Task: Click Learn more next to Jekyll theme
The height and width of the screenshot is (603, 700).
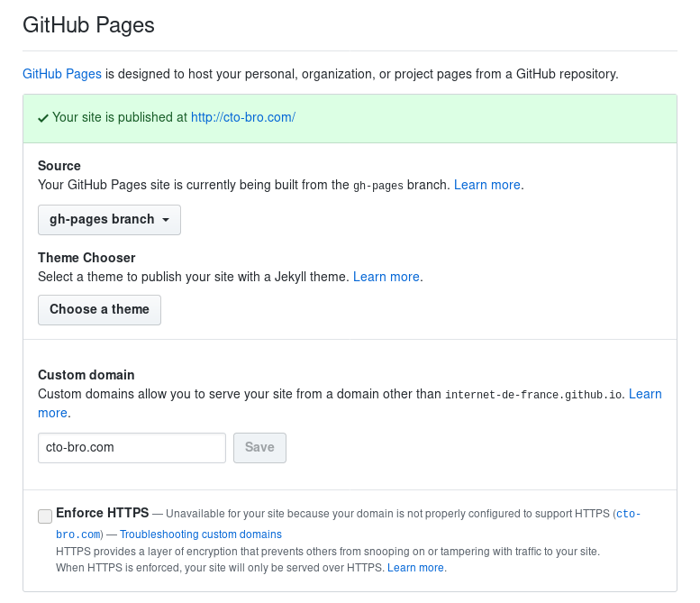Action: tap(386, 277)
